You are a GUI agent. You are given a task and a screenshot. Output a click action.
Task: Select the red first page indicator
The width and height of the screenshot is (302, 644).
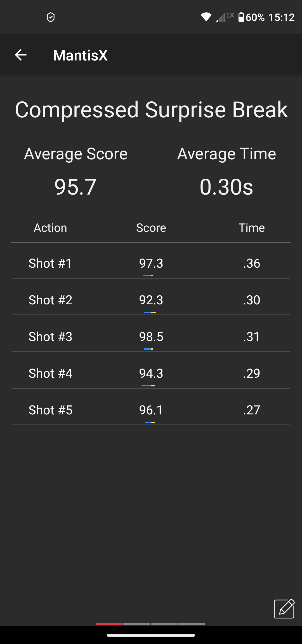tap(109, 624)
